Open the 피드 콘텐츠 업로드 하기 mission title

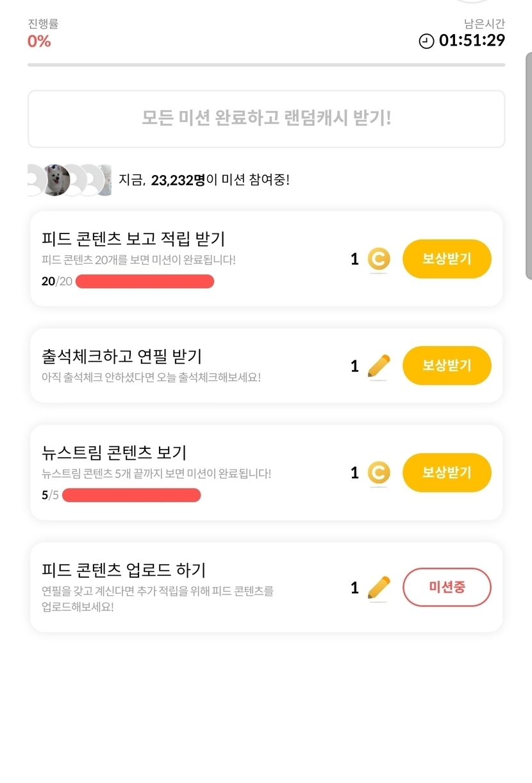pyautogui.click(x=124, y=569)
